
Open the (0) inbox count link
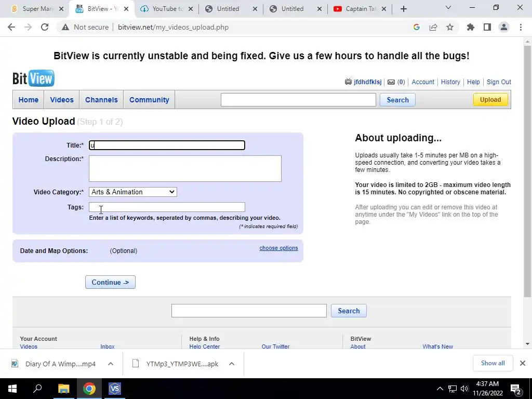(401, 82)
